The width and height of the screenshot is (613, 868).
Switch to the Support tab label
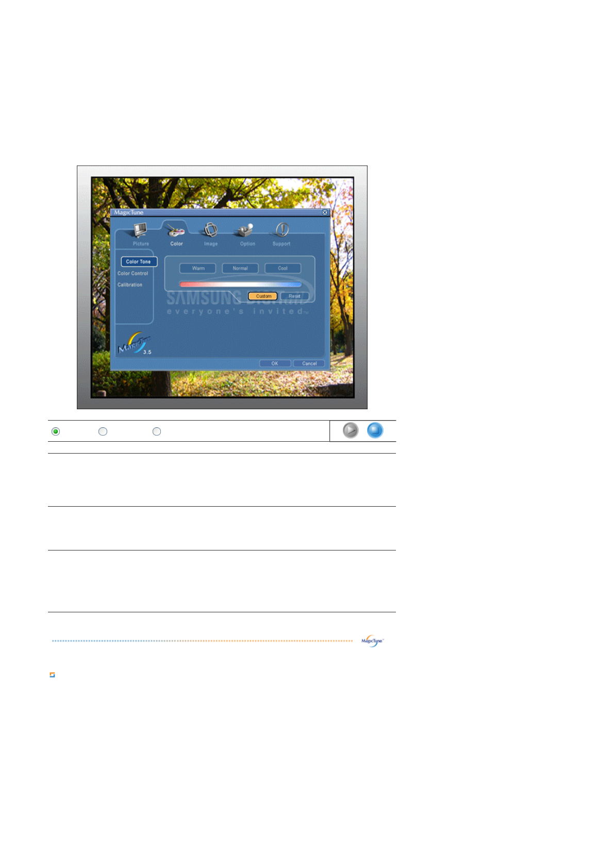pos(281,244)
